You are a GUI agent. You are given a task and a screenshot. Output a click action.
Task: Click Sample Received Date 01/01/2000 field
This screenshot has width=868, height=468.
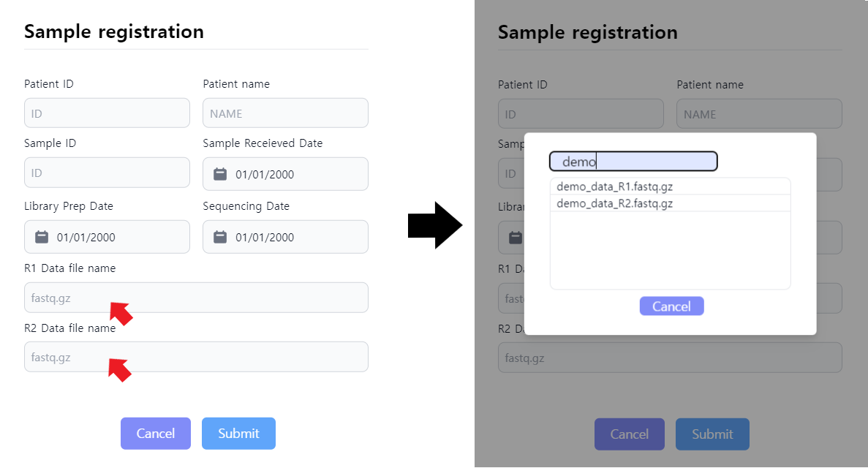pyautogui.click(x=286, y=174)
